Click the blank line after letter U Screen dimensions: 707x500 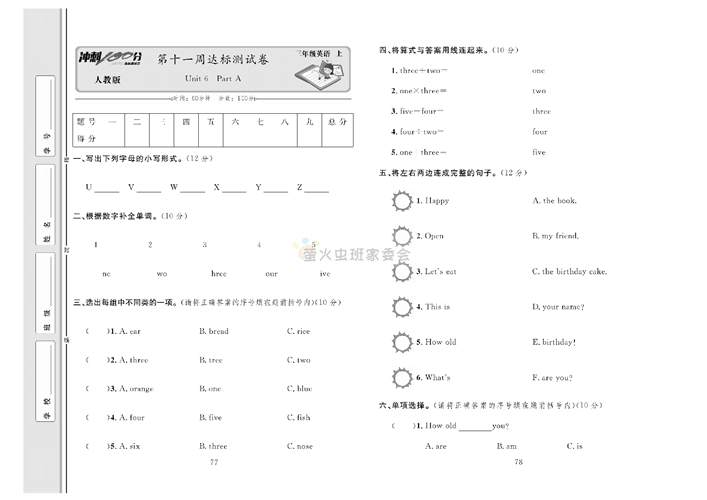107,188
